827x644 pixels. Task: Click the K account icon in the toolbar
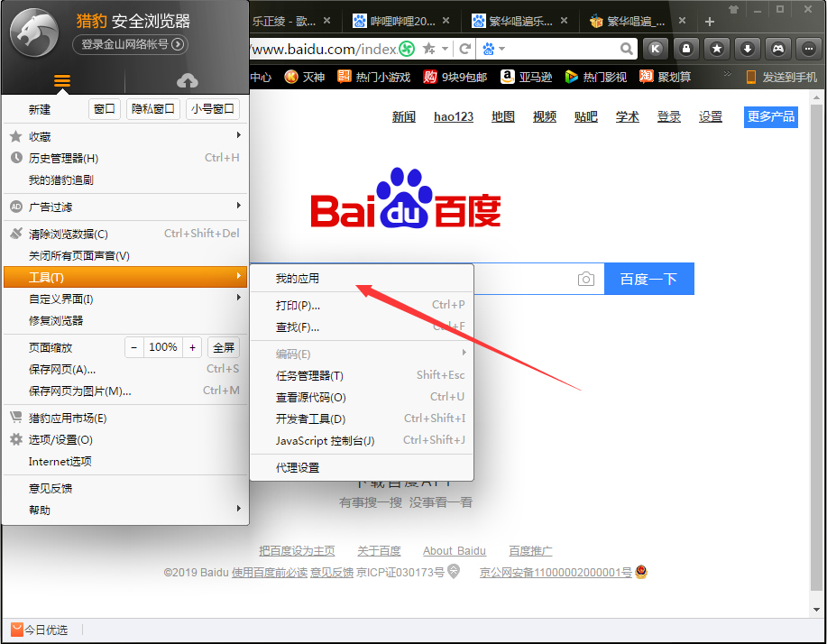click(656, 49)
